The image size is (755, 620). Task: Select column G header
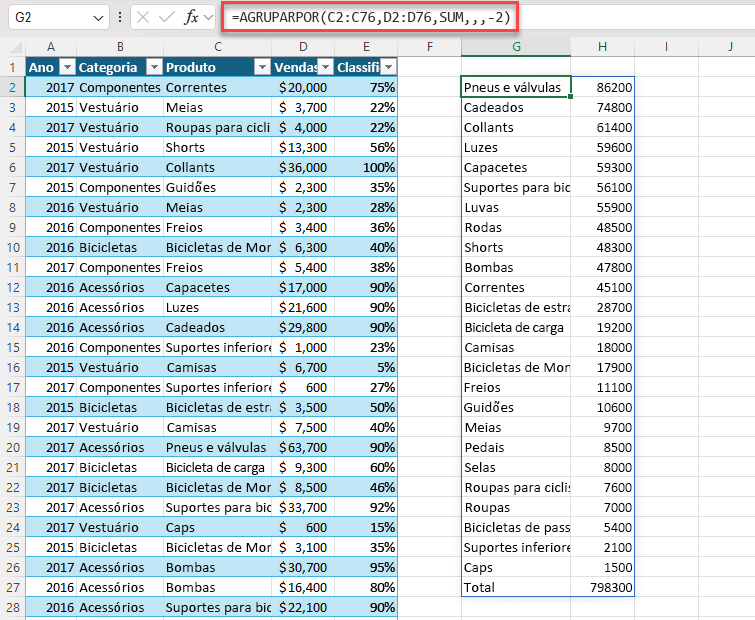click(x=516, y=47)
